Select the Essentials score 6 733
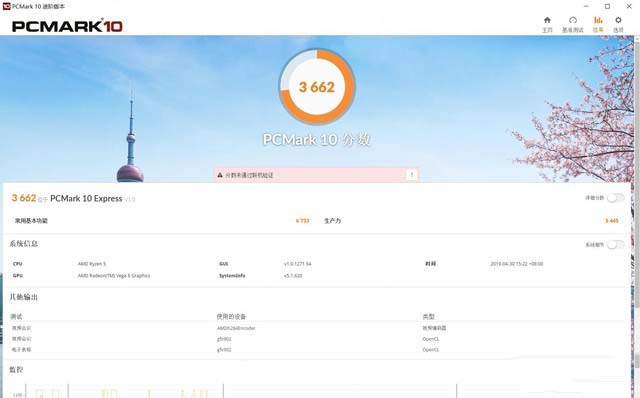 pos(302,221)
